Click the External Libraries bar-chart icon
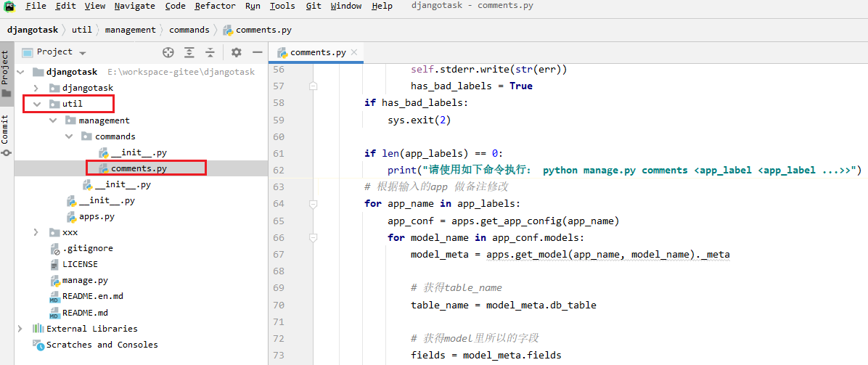This screenshot has width=868, height=365. pyautogui.click(x=38, y=329)
